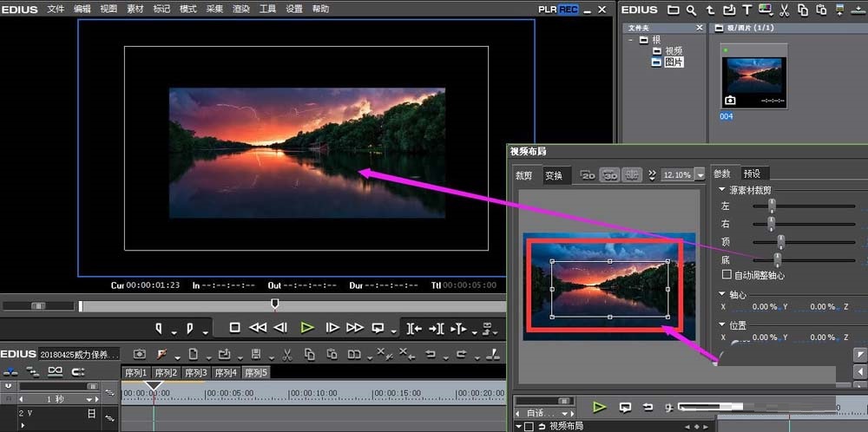Image resolution: width=868 pixels, height=432 pixels.
Task: Open the search tool in the bin toolbar
Action: (x=691, y=10)
